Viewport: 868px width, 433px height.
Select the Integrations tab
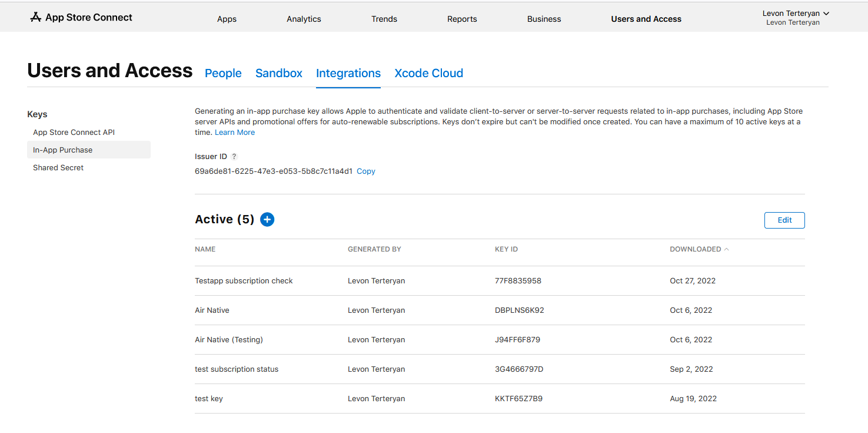(x=348, y=73)
